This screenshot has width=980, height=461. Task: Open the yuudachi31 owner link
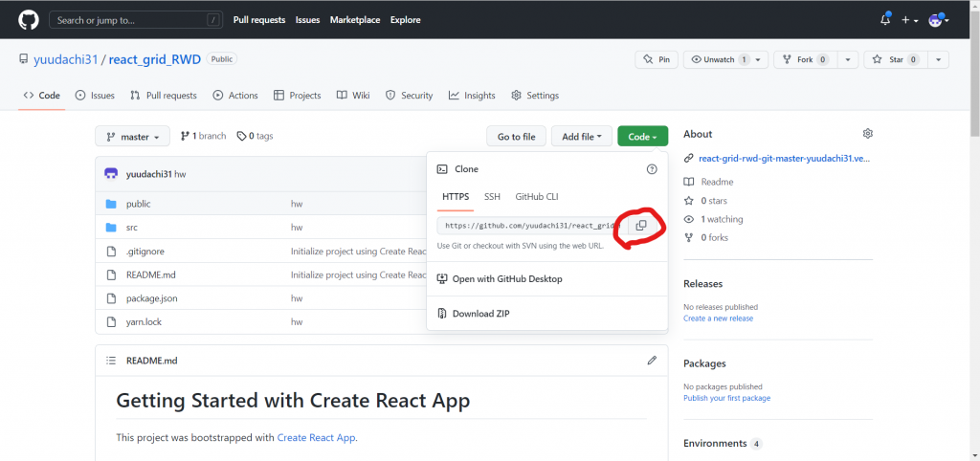click(66, 59)
